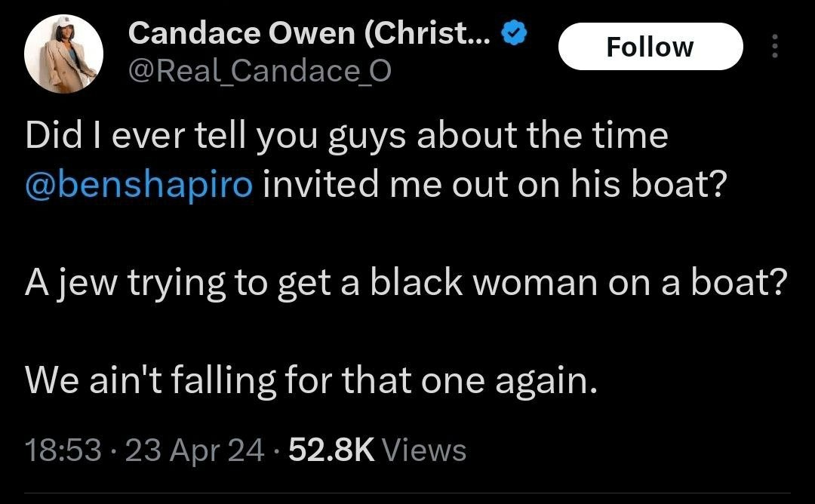Image resolution: width=815 pixels, height=504 pixels.
Task: Open the @benshapiro mention link
Action: (139, 185)
